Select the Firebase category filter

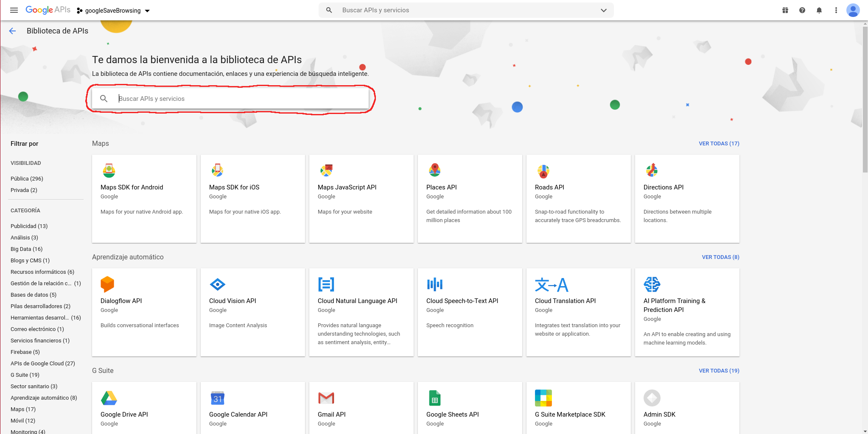25,352
